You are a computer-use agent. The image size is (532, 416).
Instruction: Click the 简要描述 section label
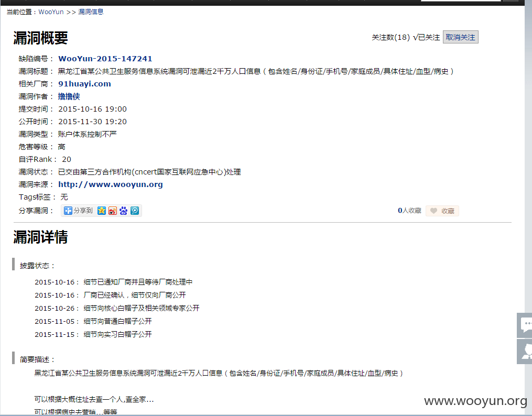point(37,359)
